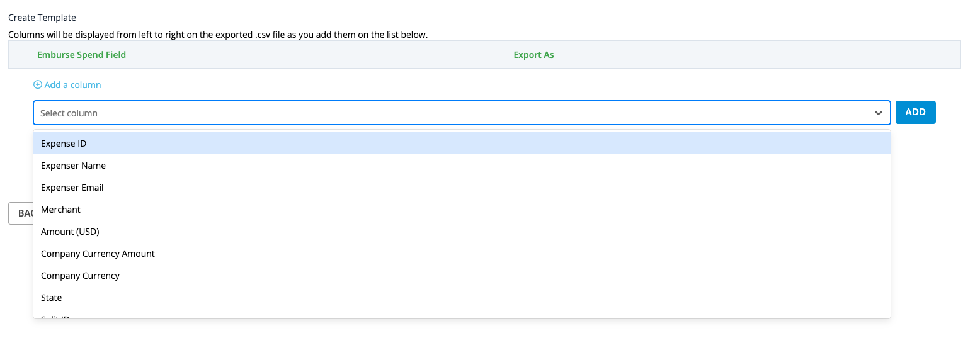Select Company Currency Amount option
Screen dimensions: 980x338
point(462,254)
